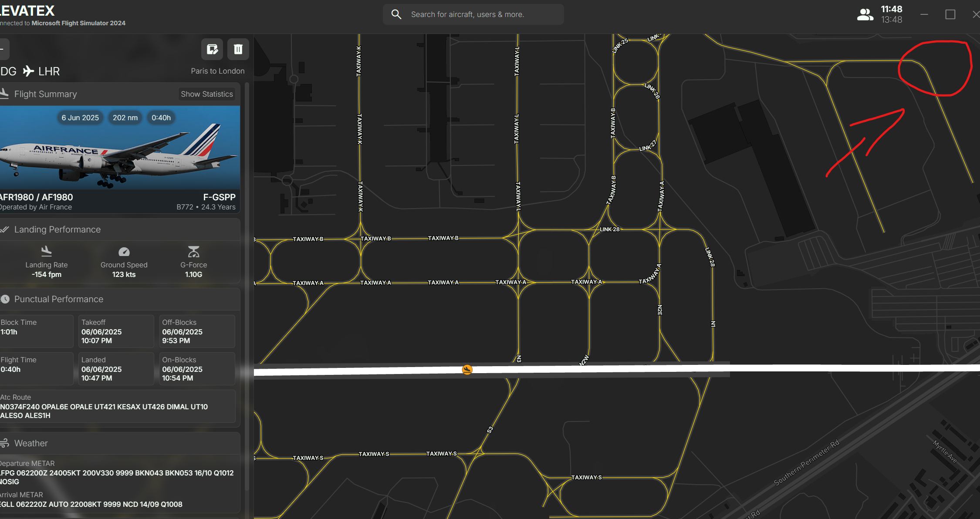Click the LINK 27 map label
The width and height of the screenshot is (980, 519).
pos(648,146)
